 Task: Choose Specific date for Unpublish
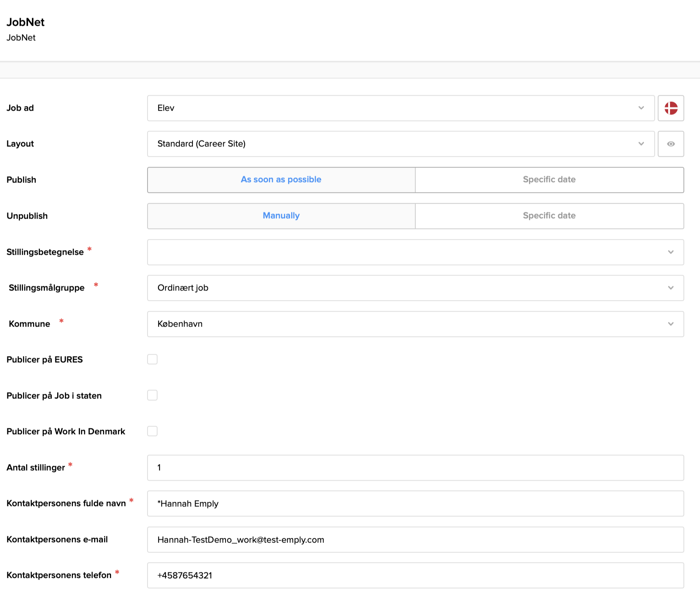[549, 216]
